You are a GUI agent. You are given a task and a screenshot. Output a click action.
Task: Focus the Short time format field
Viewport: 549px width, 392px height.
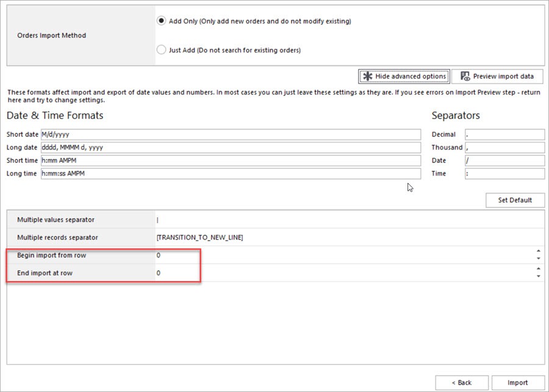(231, 160)
